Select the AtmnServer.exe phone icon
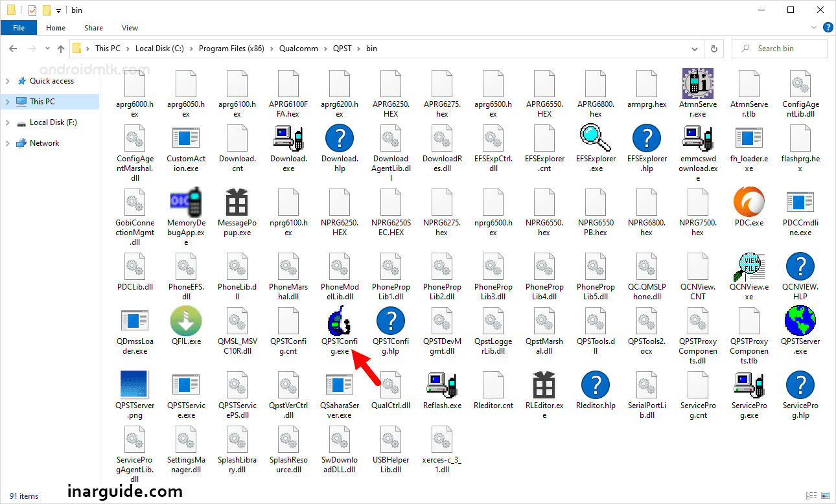The image size is (836, 504). [698, 84]
